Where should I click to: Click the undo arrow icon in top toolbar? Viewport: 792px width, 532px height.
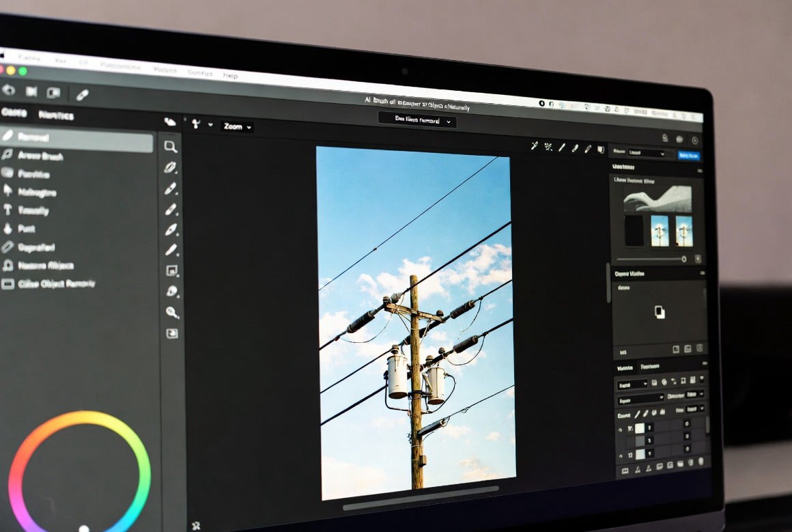click(9, 90)
